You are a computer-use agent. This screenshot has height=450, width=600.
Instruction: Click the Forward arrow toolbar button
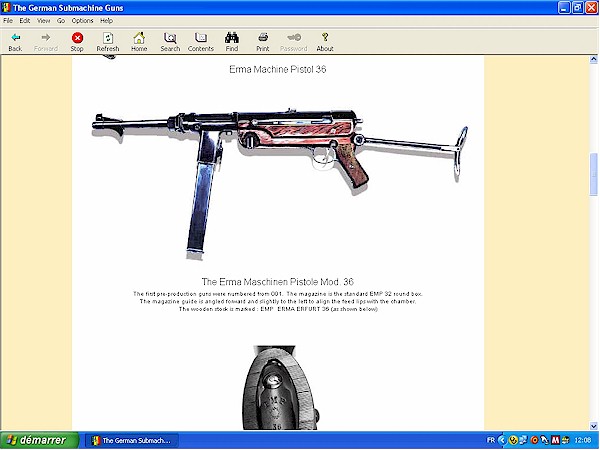(46, 42)
